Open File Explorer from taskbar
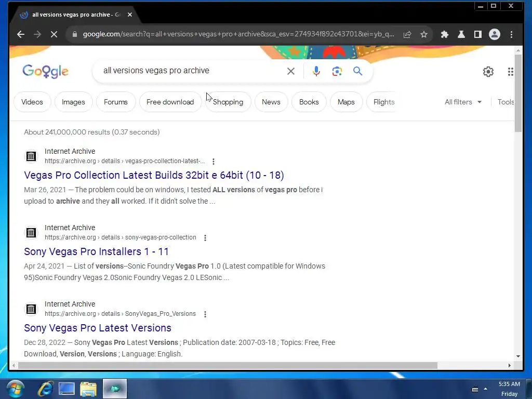The height and width of the screenshot is (399, 532). click(88, 389)
